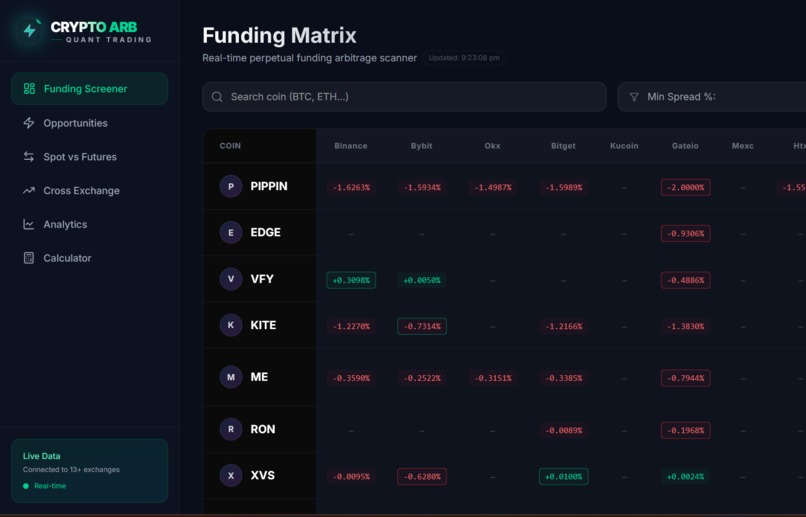Viewport: 806px width, 517px height.
Task: Click the Funding Matrix page title
Action: coord(279,35)
